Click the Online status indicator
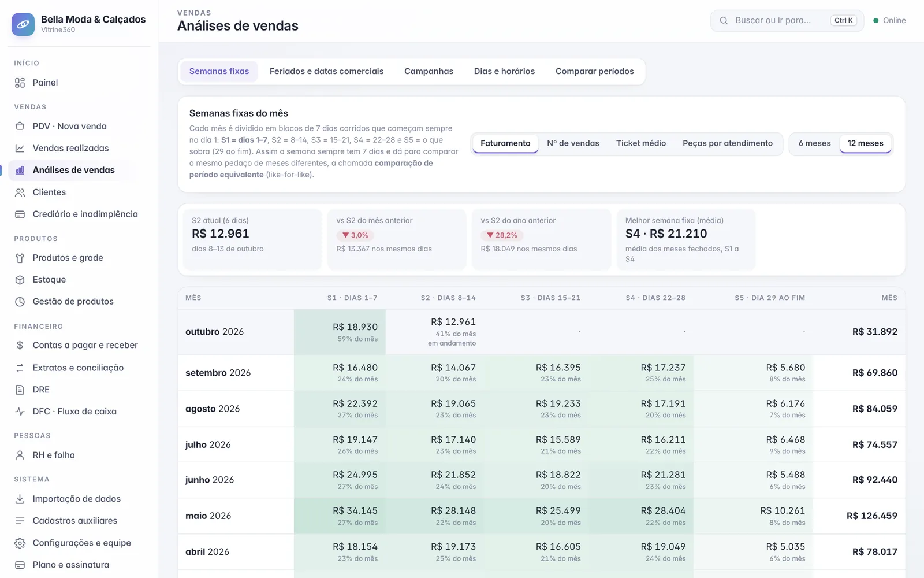The height and width of the screenshot is (578, 924). click(x=889, y=21)
